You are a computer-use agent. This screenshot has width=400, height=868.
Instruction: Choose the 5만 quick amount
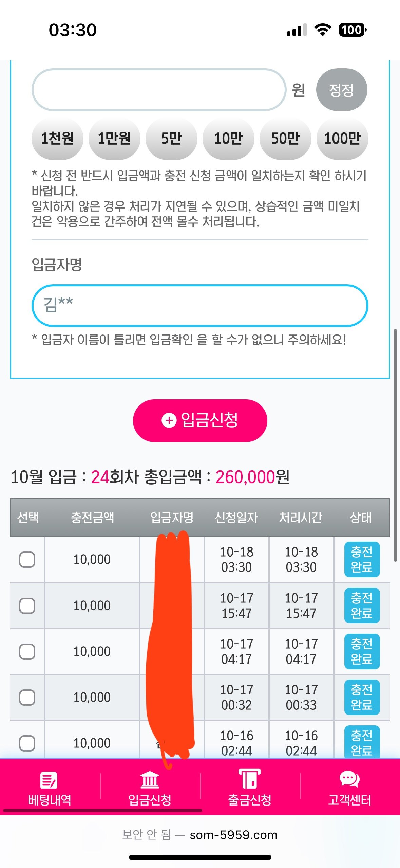point(171,139)
